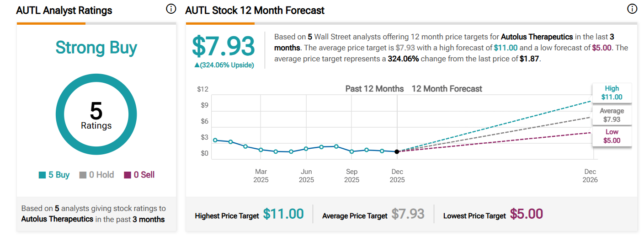Click the Average $7.93 forecast label

coord(612,115)
